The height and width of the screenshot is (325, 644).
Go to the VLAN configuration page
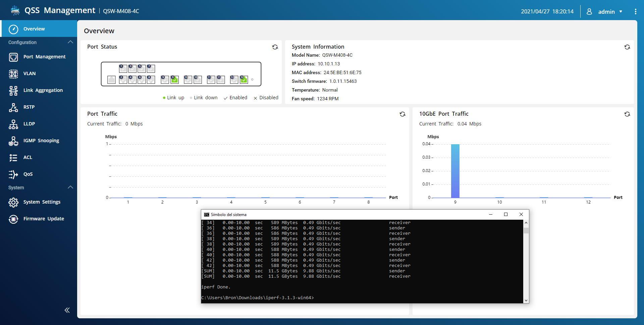39,73
